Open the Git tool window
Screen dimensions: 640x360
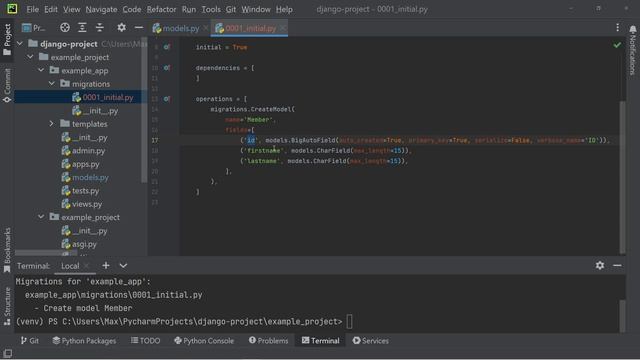point(30,340)
